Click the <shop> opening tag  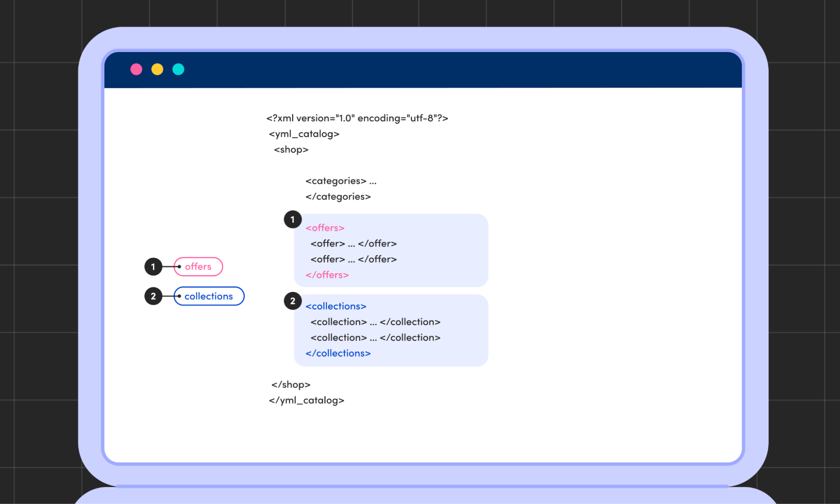pyautogui.click(x=291, y=150)
